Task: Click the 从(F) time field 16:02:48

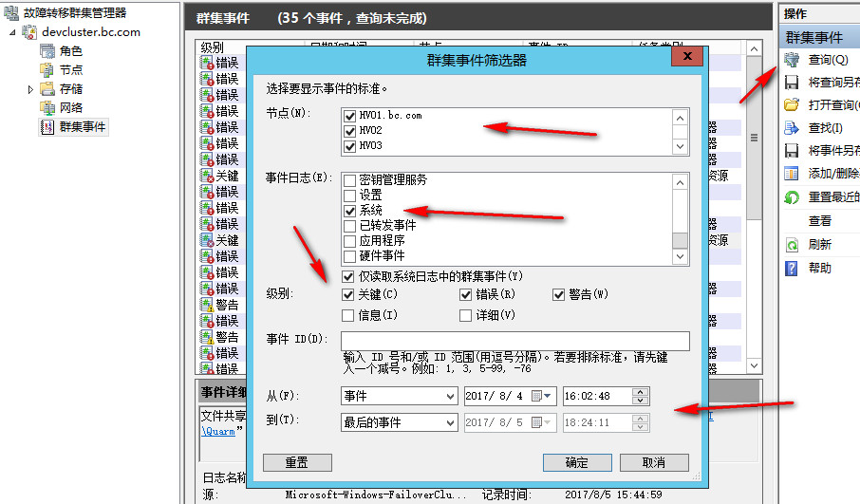Action: click(597, 396)
